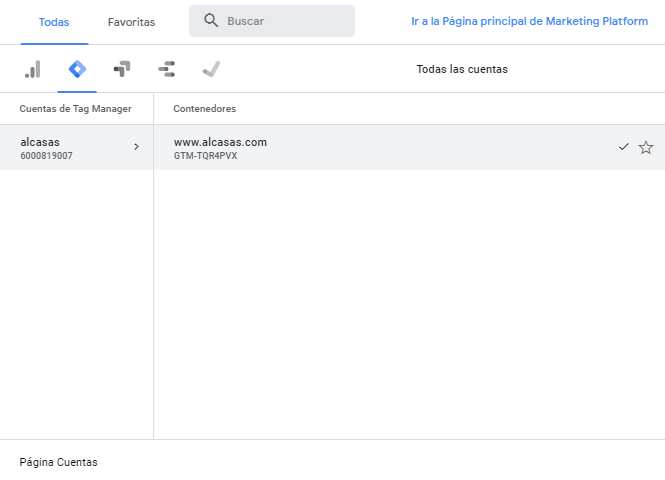665x480 pixels.
Task: Mark www.alcasas.com as favorite with star
Action: [646, 147]
